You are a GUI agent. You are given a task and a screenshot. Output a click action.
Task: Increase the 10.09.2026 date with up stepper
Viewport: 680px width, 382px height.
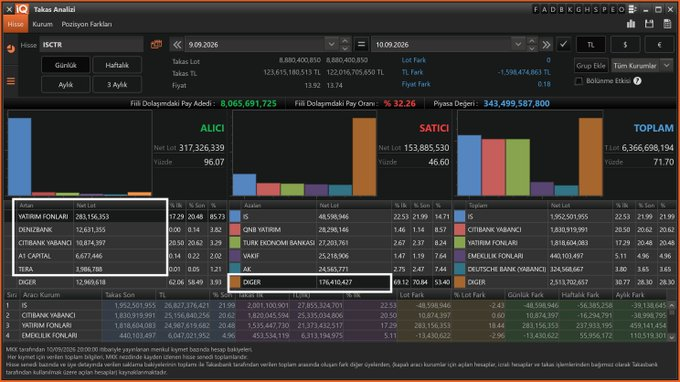pos(532,41)
